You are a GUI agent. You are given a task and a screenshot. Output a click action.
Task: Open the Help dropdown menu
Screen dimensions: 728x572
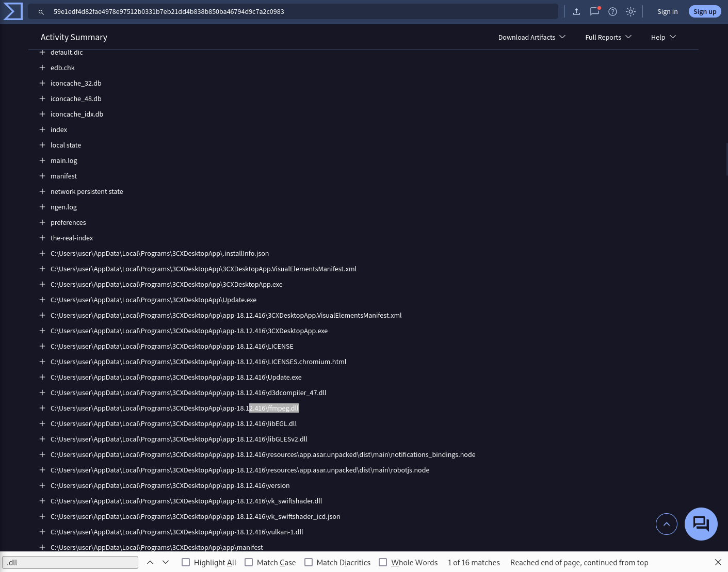point(664,37)
